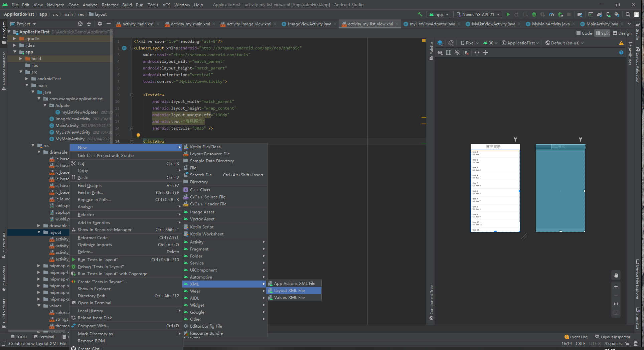
Task: Collapse the values folder in project tree
Action: pyautogui.click(x=39, y=306)
